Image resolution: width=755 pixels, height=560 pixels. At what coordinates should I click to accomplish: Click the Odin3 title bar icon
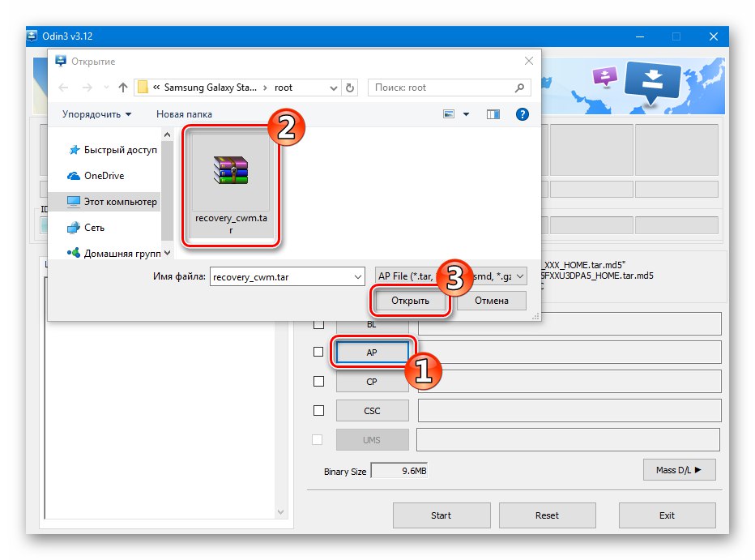[32, 36]
